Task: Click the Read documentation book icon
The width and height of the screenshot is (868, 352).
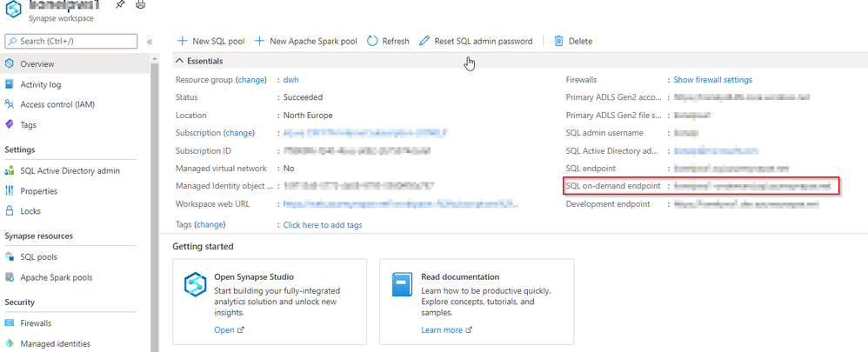Action: [402, 285]
